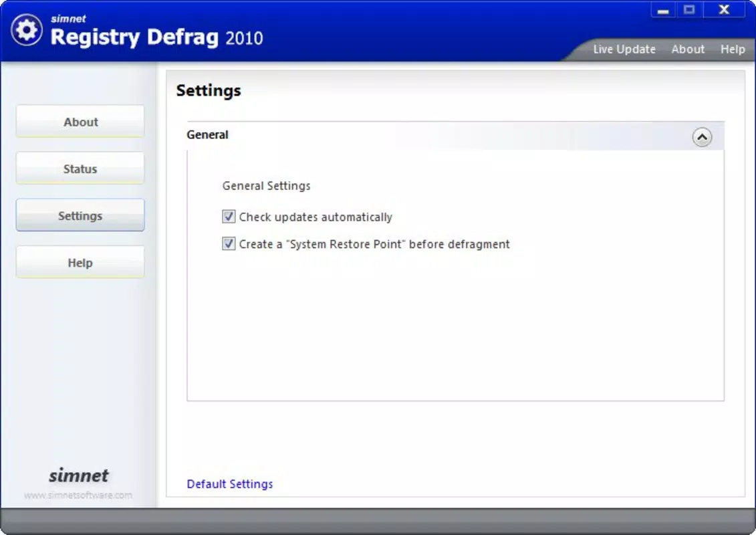This screenshot has height=535, width=756.
Task: Click the General Settings label text
Action: coord(266,186)
